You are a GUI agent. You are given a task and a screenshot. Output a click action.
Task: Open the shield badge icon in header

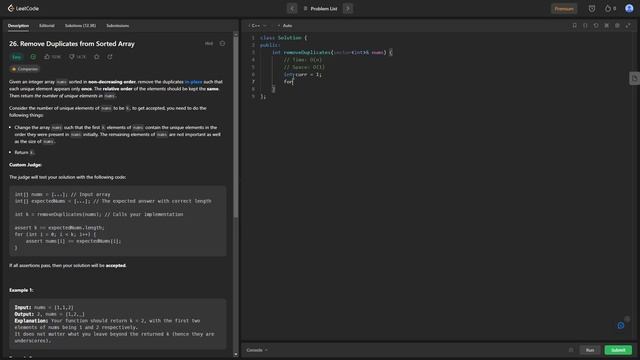(591, 9)
